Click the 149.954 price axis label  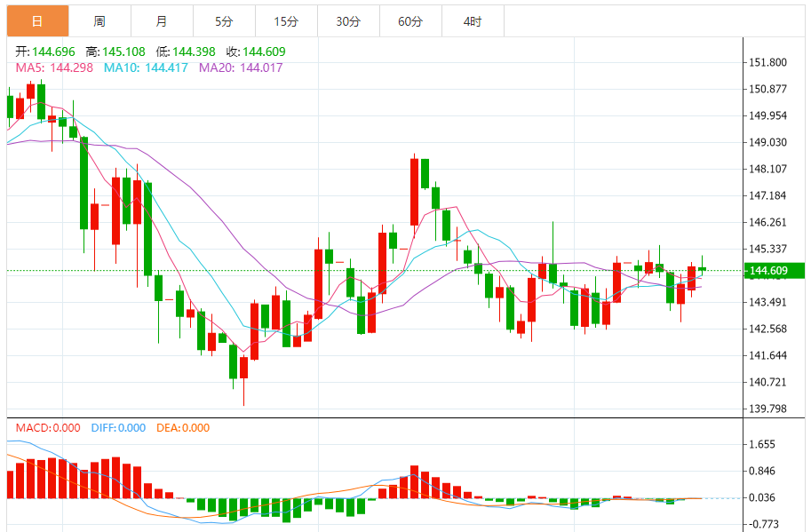[x=768, y=115]
